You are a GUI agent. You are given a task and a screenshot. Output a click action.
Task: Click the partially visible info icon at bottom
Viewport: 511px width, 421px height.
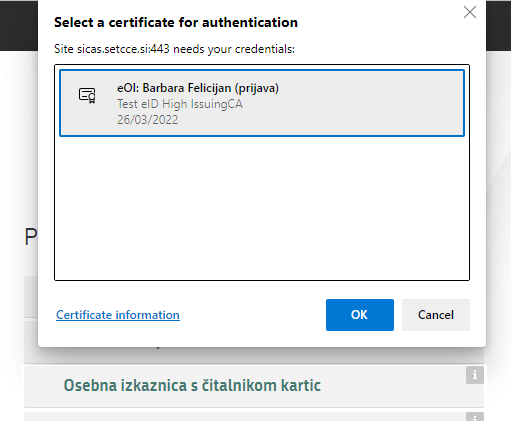(x=475, y=417)
